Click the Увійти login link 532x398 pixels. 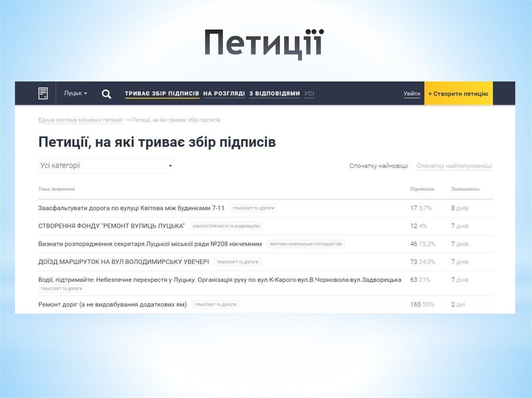point(411,93)
